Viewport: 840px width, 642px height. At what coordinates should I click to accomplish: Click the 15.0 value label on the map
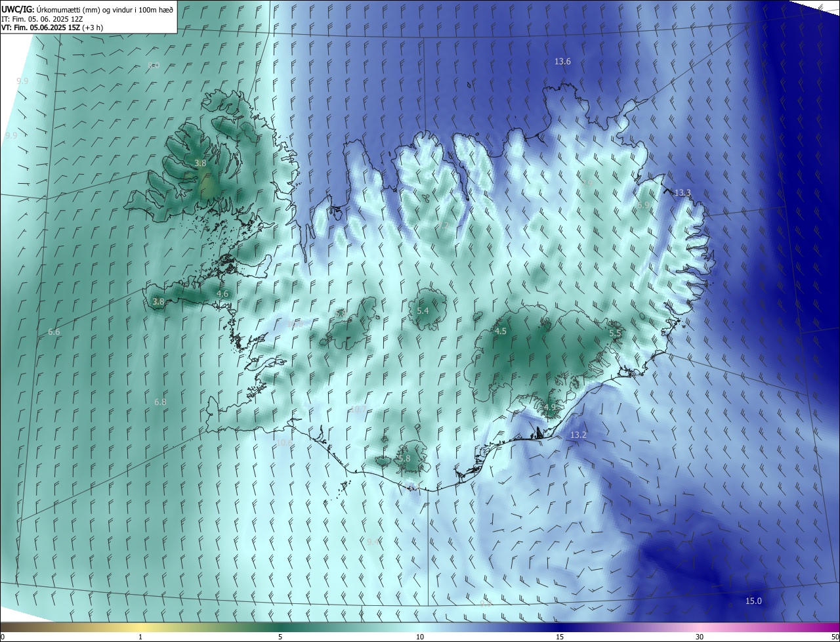753,601
